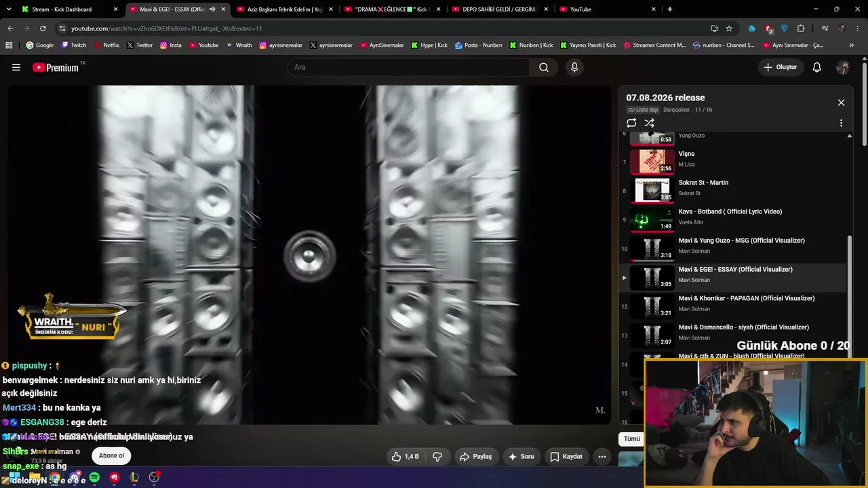Open the Streamer Content M... bookmark
Image resolution: width=868 pixels, height=488 pixels.
pos(654,45)
